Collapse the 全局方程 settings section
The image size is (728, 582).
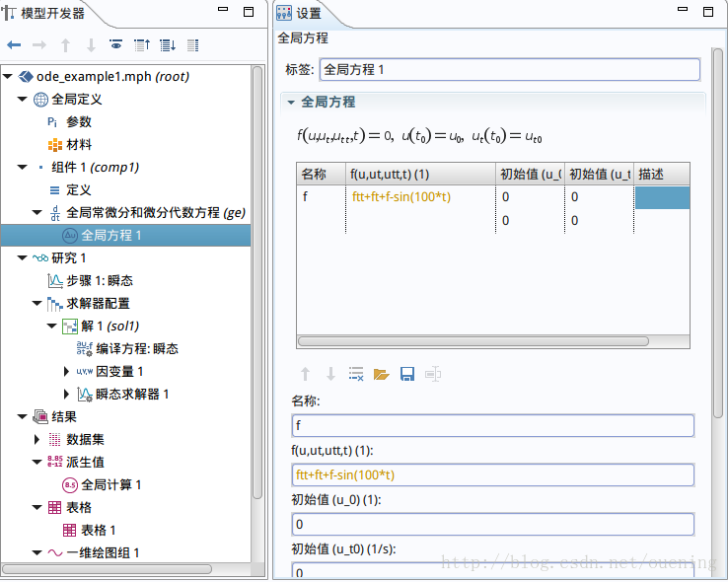291,103
